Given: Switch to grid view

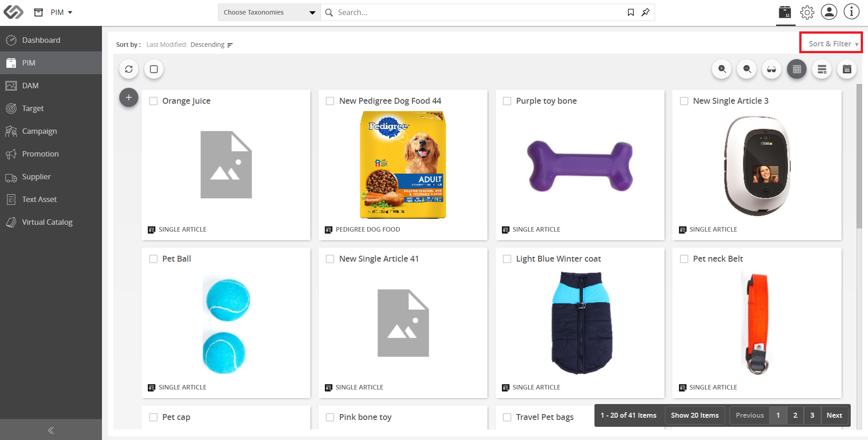Looking at the screenshot, I should [797, 69].
